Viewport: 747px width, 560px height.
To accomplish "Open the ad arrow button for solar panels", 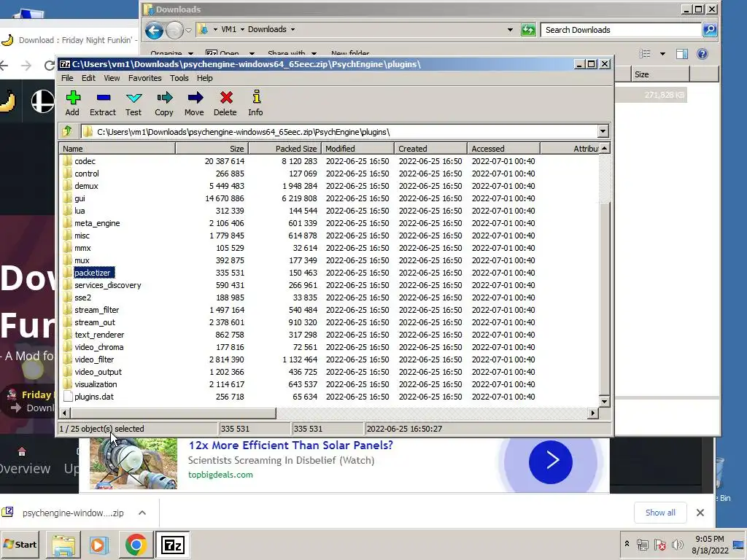I will coord(551,462).
